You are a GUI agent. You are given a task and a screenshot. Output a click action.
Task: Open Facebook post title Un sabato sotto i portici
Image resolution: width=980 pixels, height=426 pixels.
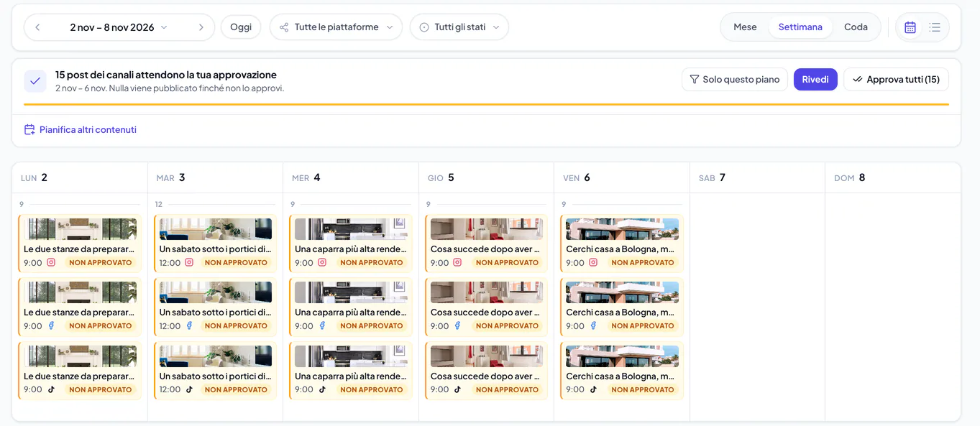tap(216, 312)
